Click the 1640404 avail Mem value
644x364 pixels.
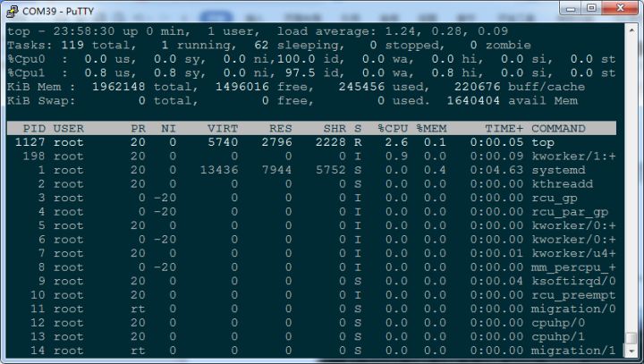(x=473, y=101)
